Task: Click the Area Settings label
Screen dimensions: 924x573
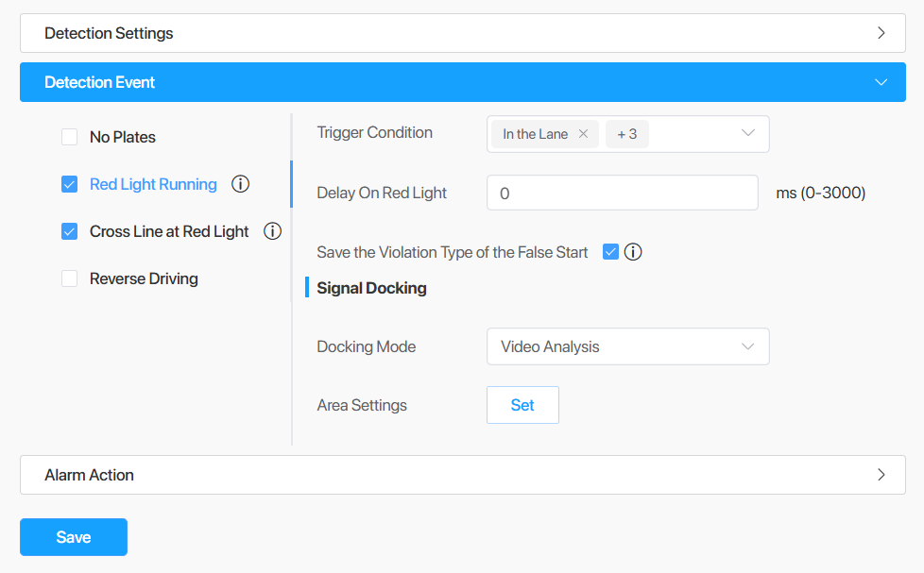Action: click(362, 405)
